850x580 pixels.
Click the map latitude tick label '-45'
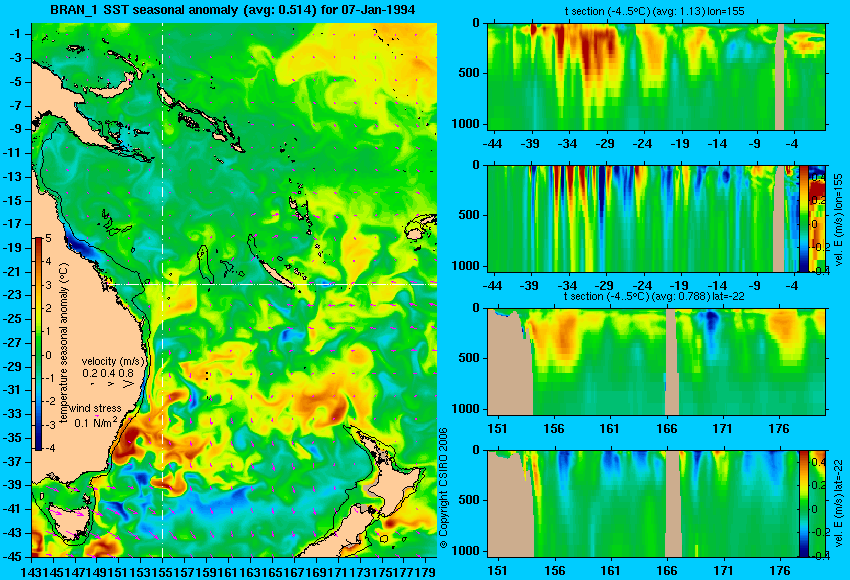(x=12, y=557)
